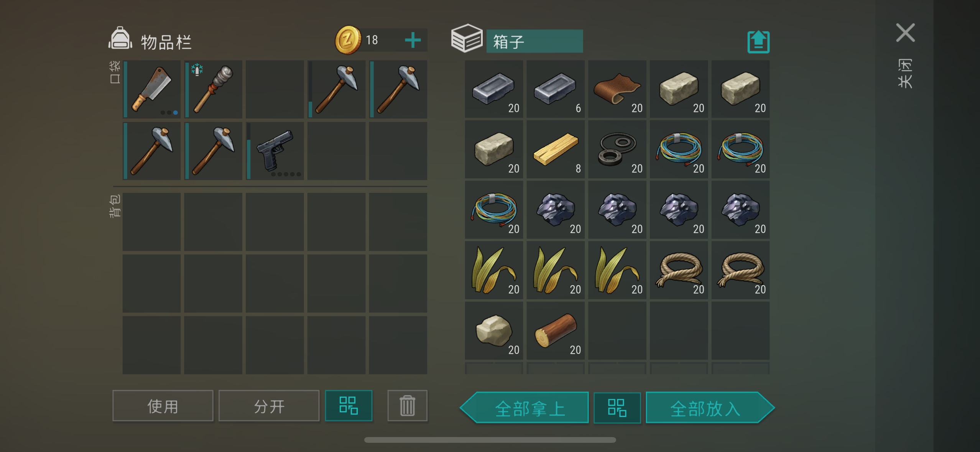This screenshot has height=452, width=980.
Task: Edit the 箱子 chest name field
Action: pyautogui.click(x=534, y=41)
